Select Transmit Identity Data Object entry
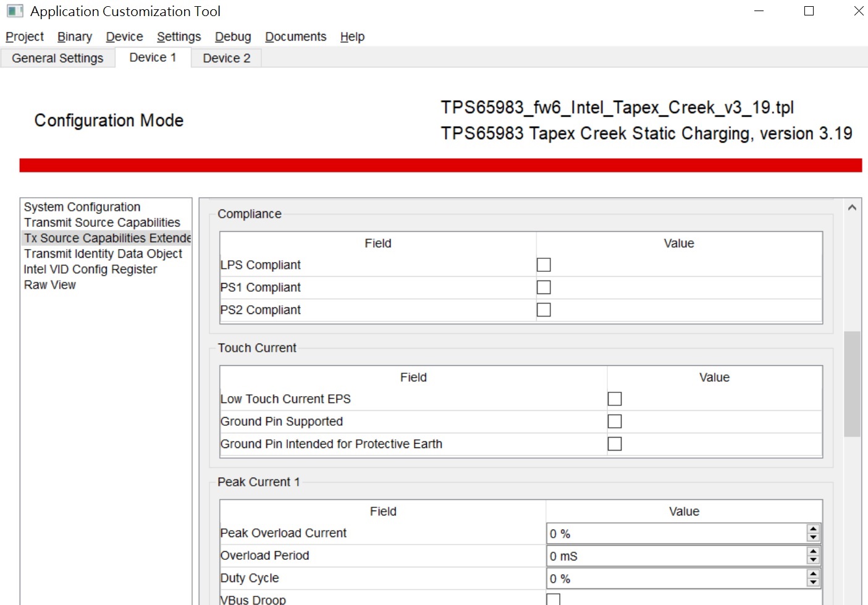This screenshot has height=605, width=868. (103, 254)
